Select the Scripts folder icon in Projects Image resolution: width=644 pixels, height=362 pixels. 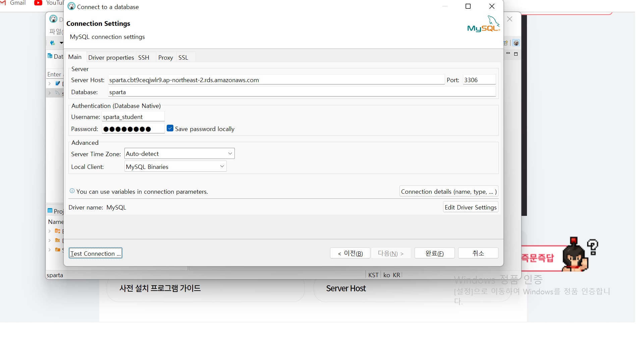coord(58,250)
